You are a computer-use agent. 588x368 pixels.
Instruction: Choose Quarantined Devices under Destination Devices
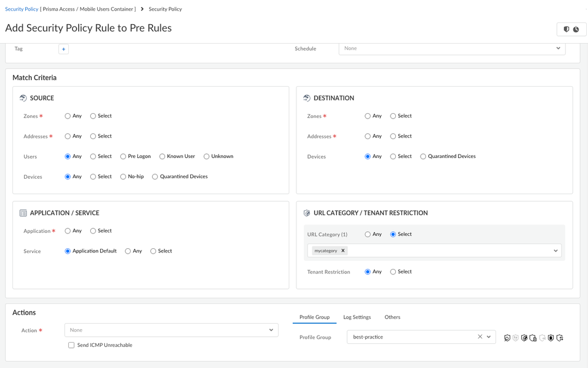click(423, 156)
